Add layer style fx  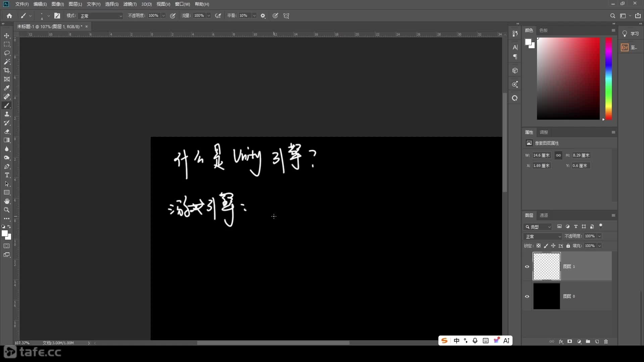click(561, 342)
